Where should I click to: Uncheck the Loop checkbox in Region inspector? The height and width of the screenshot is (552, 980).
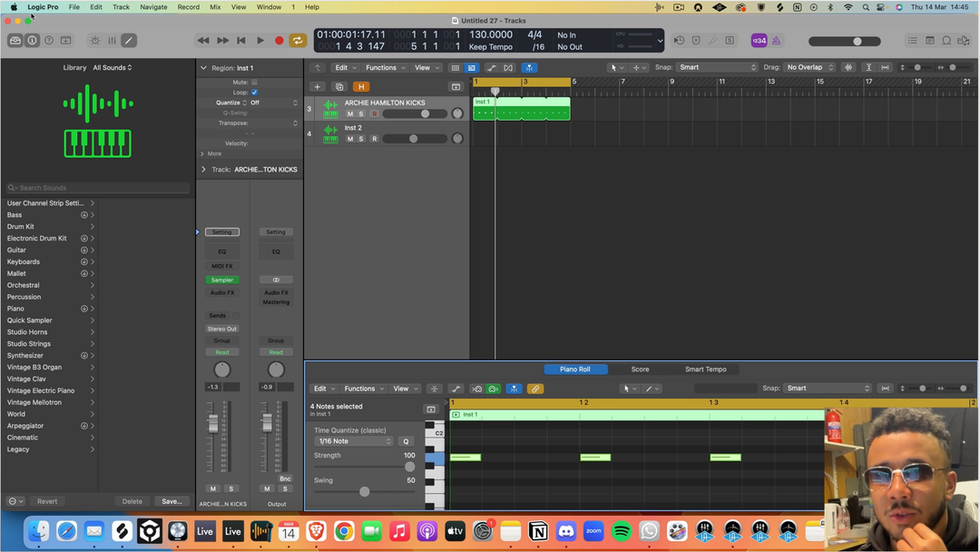[254, 93]
